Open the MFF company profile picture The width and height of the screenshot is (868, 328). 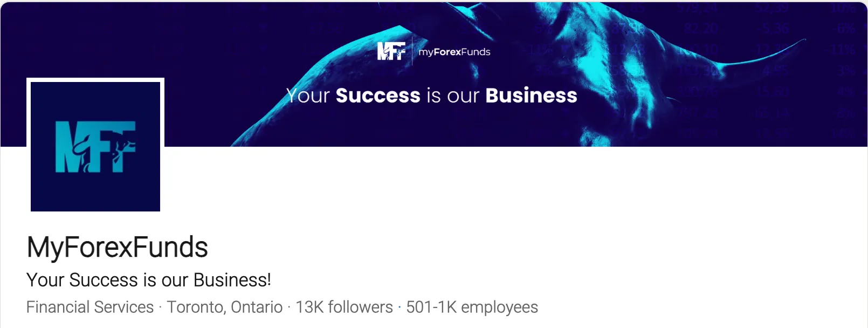[x=95, y=146]
